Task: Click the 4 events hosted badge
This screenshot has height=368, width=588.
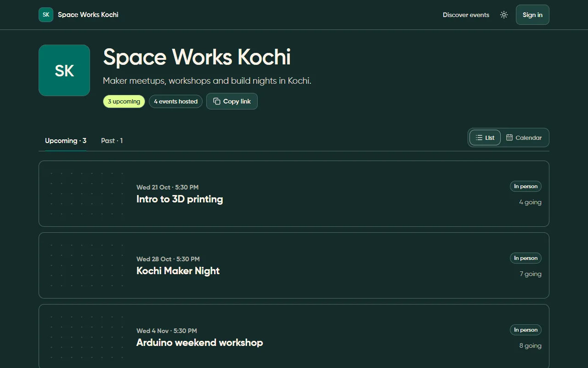Action: tap(175, 101)
